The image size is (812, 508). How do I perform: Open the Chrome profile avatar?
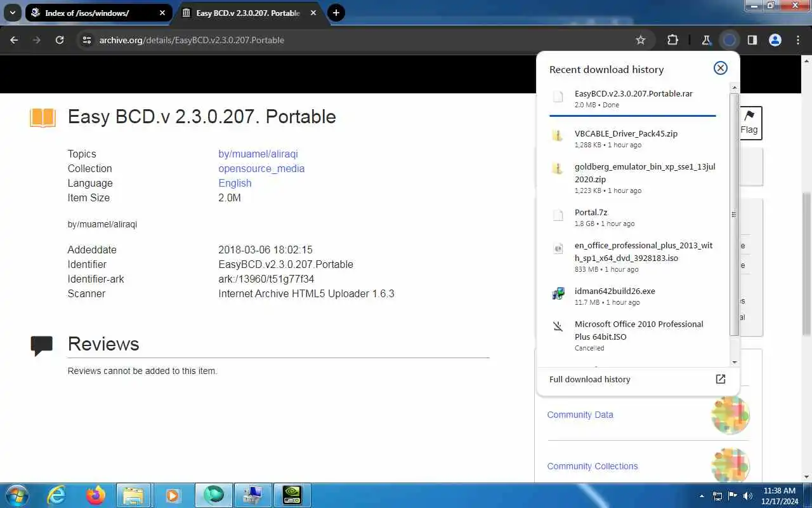(775, 40)
